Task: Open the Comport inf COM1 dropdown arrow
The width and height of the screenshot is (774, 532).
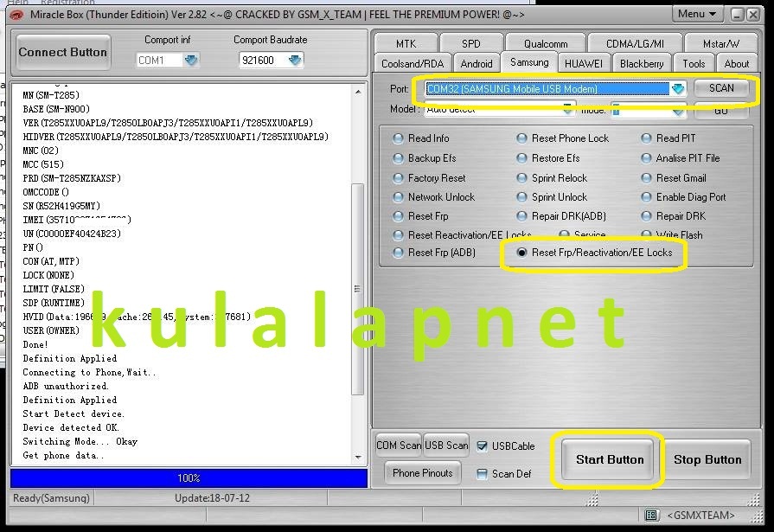Action: click(191, 61)
